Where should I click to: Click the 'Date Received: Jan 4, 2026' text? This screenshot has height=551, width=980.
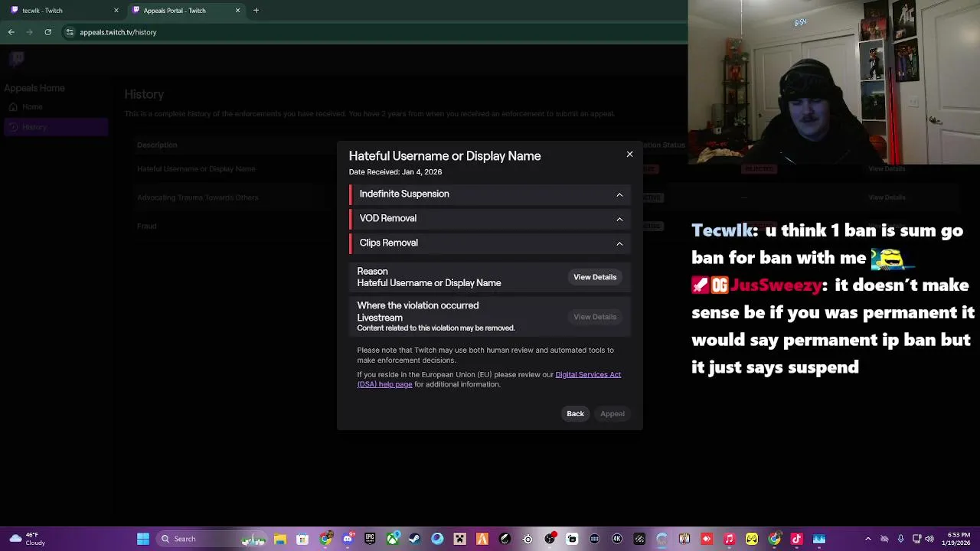click(395, 172)
